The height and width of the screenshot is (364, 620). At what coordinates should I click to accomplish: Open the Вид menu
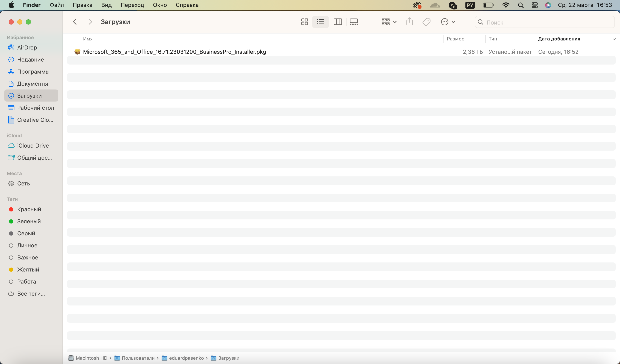[x=106, y=5]
